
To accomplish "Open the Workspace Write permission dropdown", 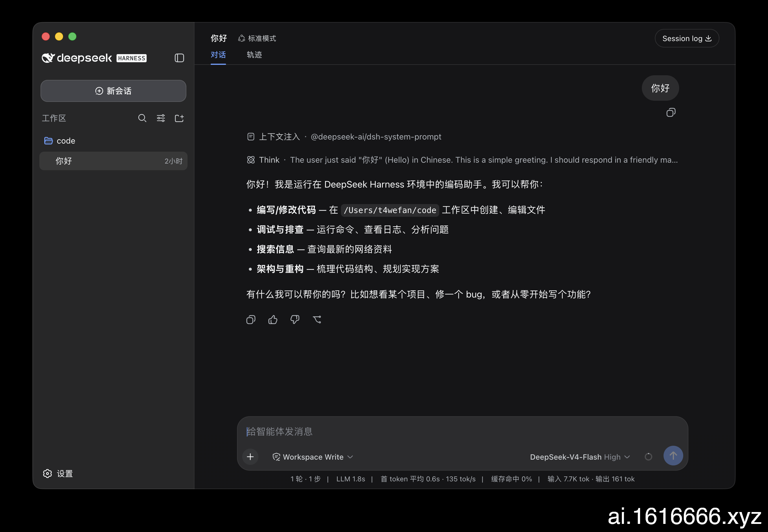I will [313, 457].
